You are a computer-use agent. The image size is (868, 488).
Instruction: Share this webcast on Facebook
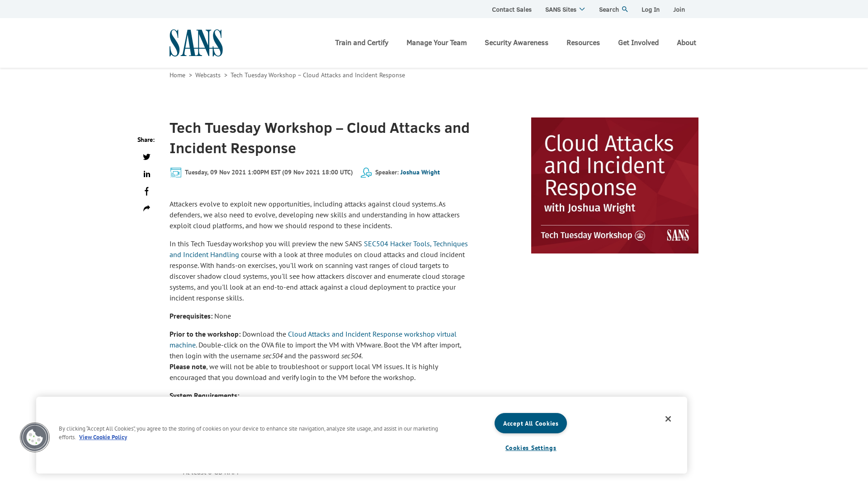[x=146, y=191]
